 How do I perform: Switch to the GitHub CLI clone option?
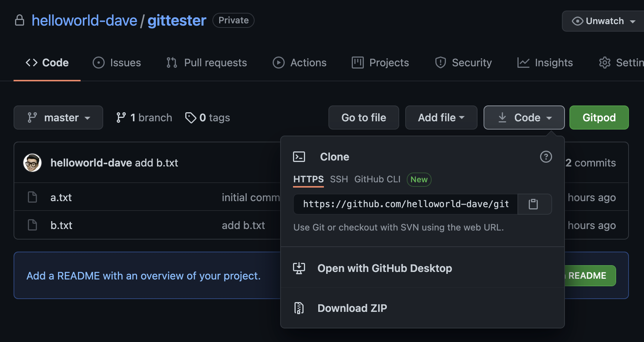pyautogui.click(x=377, y=179)
